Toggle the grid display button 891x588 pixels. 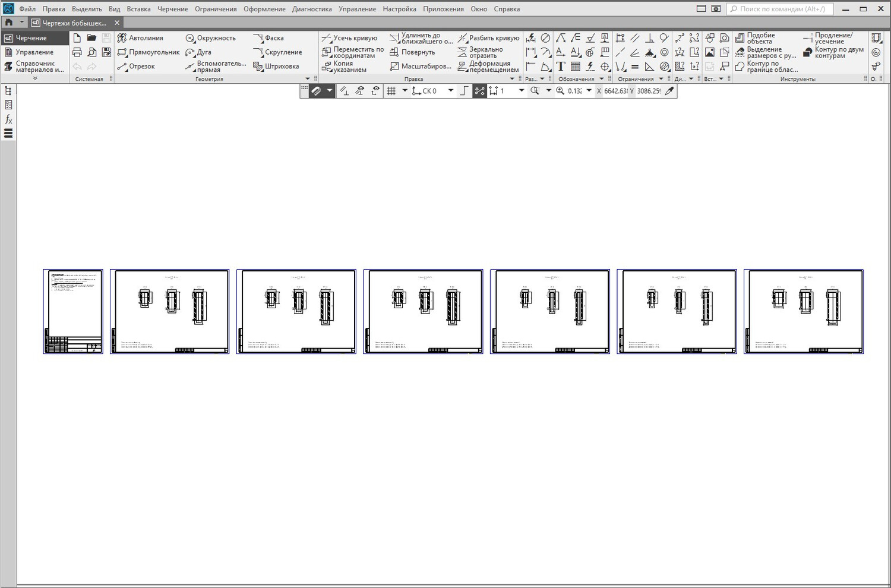coord(391,91)
